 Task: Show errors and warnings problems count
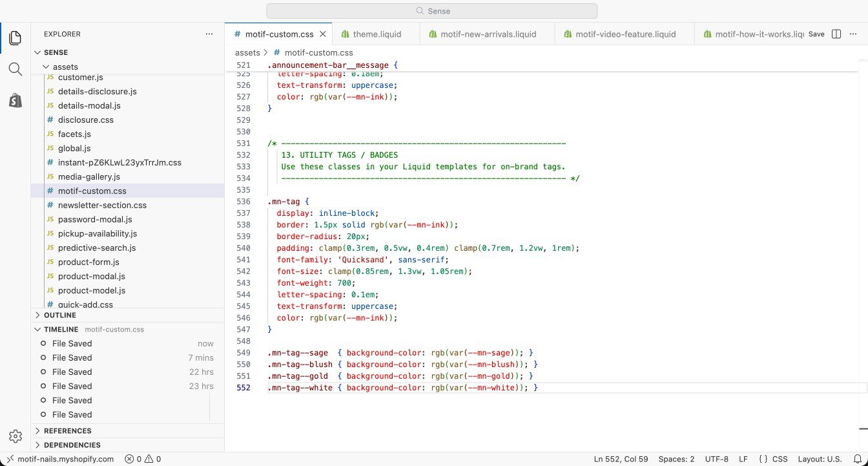coord(143,459)
